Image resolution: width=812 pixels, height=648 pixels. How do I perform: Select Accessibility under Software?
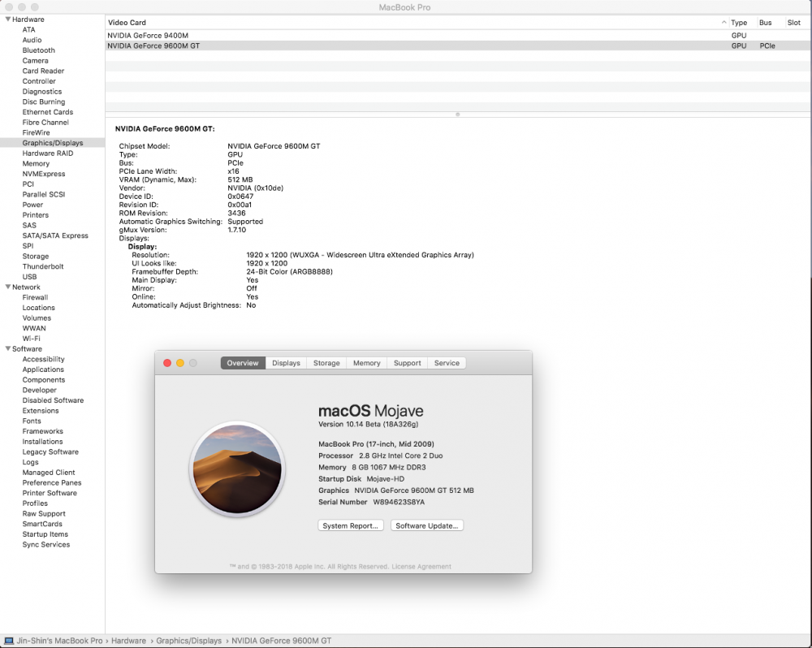point(44,359)
